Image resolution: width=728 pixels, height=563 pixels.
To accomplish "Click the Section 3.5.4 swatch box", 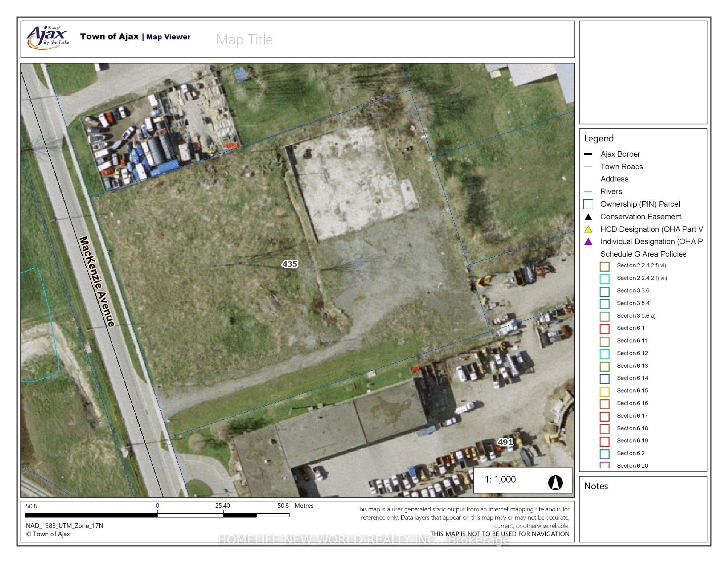I will pyautogui.click(x=604, y=304).
